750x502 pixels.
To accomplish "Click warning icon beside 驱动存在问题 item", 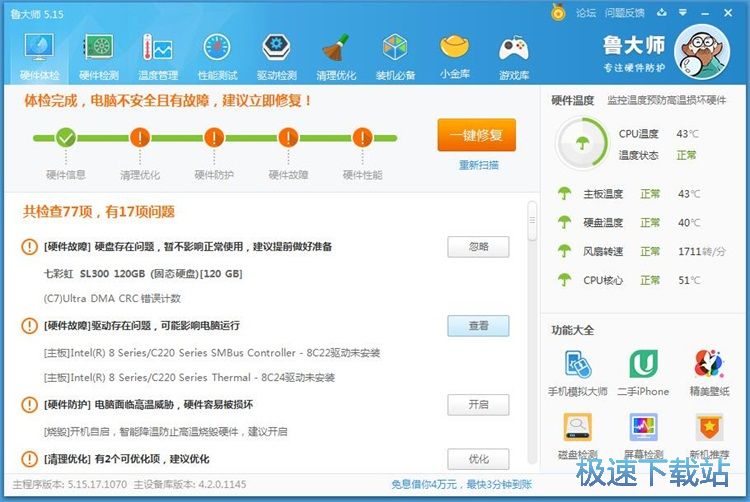I will (30, 326).
